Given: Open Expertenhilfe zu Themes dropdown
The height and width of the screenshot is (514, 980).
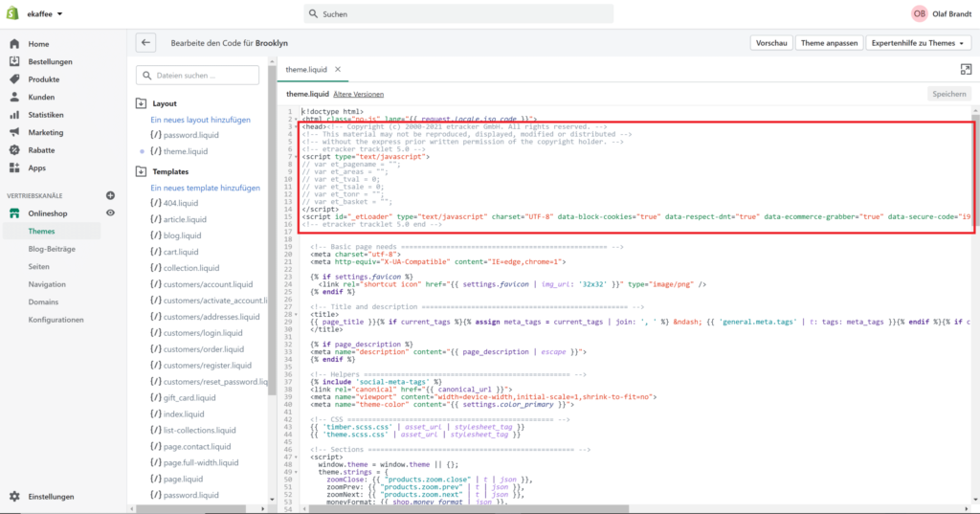Looking at the screenshot, I should (x=918, y=43).
